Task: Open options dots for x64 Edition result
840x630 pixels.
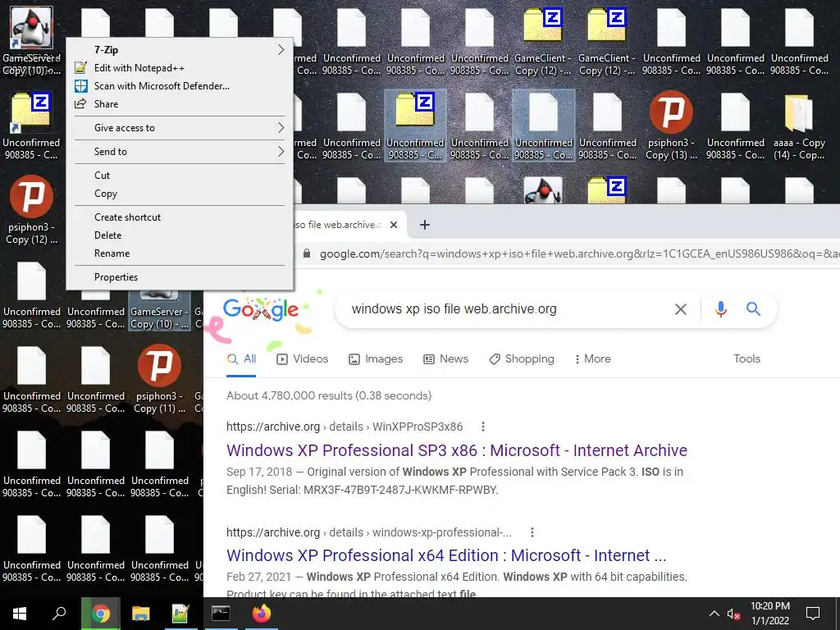Action: tap(532, 532)
